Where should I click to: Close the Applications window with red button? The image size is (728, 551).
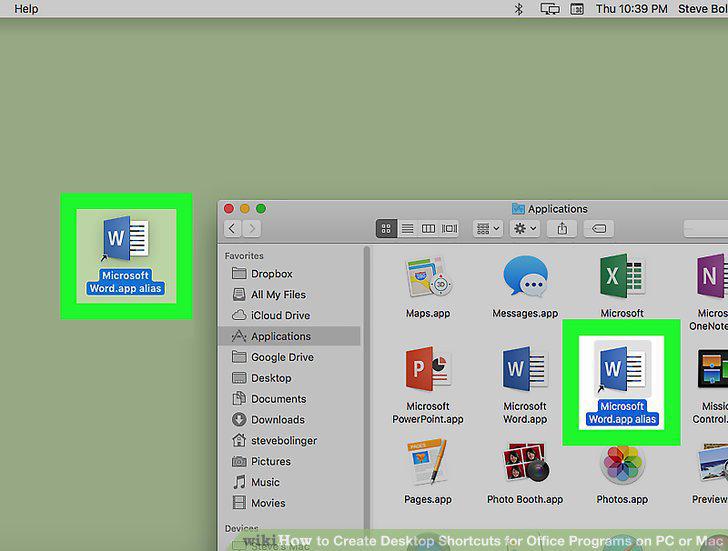pos(228,209)
